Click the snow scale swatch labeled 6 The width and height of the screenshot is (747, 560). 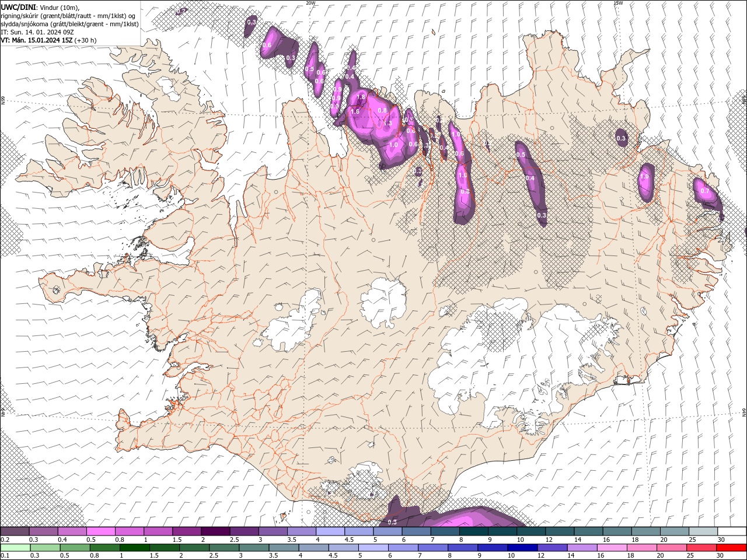(416, 531)
